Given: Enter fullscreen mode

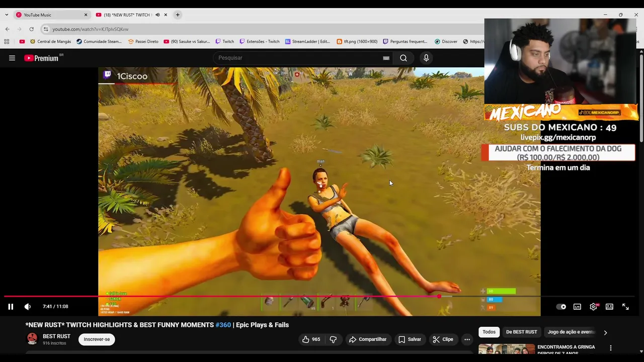Looking at the screenshot, I should tap(625, 307).
